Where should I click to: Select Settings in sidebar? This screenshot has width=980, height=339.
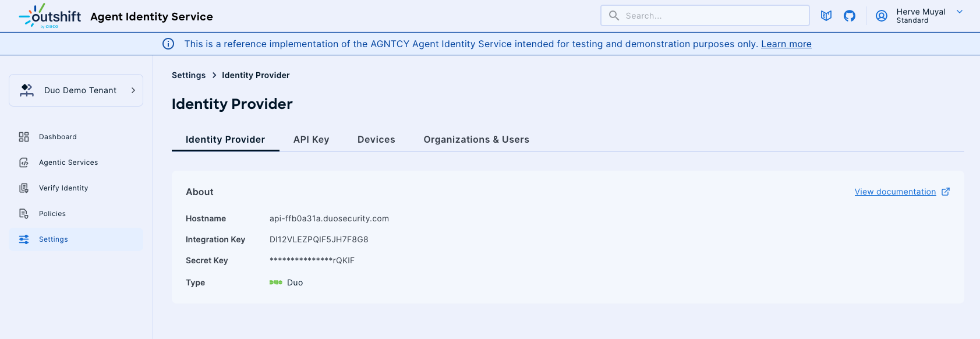(76, 239)
